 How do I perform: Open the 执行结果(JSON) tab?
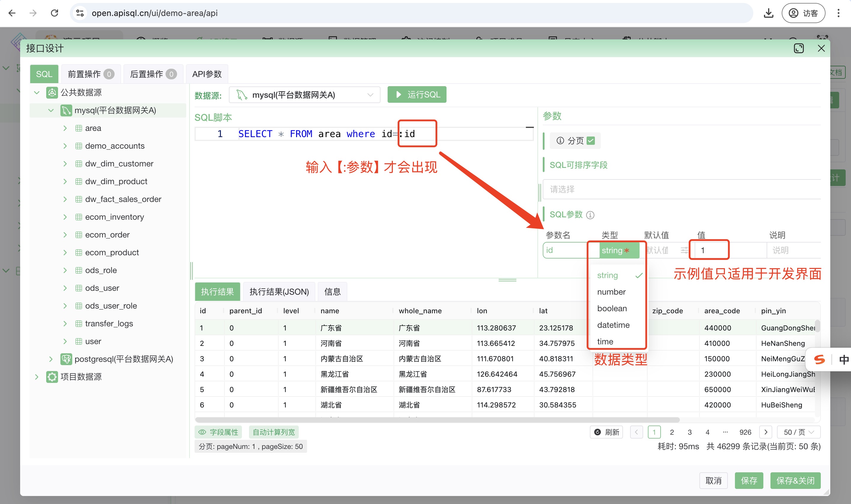tap(279, 291)
